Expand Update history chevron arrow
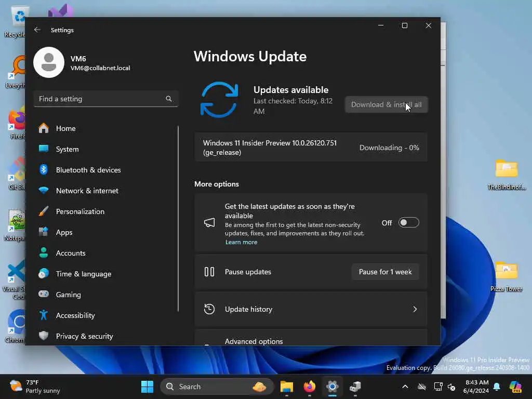532x399 pixels. 415,309
